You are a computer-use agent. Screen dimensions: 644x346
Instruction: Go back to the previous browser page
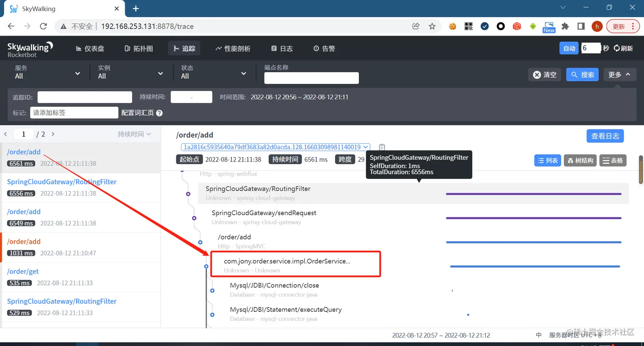point(11,26)
